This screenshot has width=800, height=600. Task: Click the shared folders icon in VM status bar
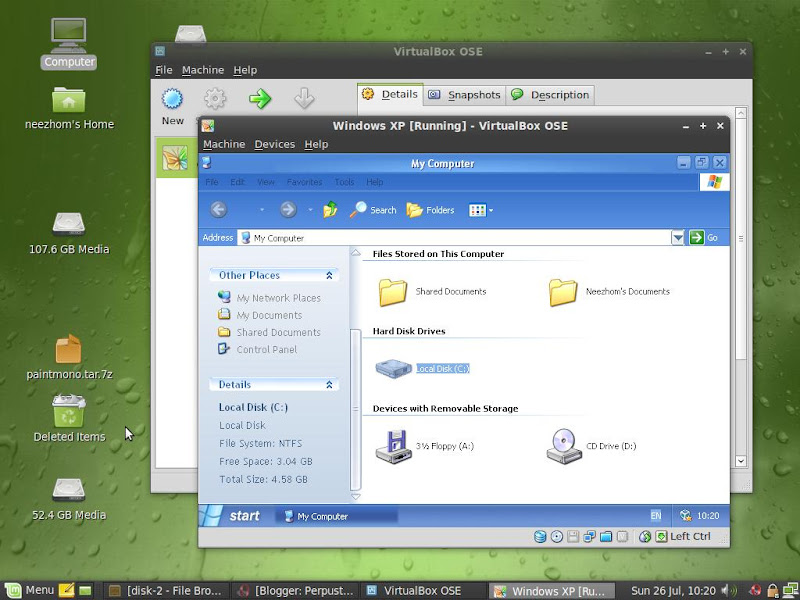coord(606,536)
